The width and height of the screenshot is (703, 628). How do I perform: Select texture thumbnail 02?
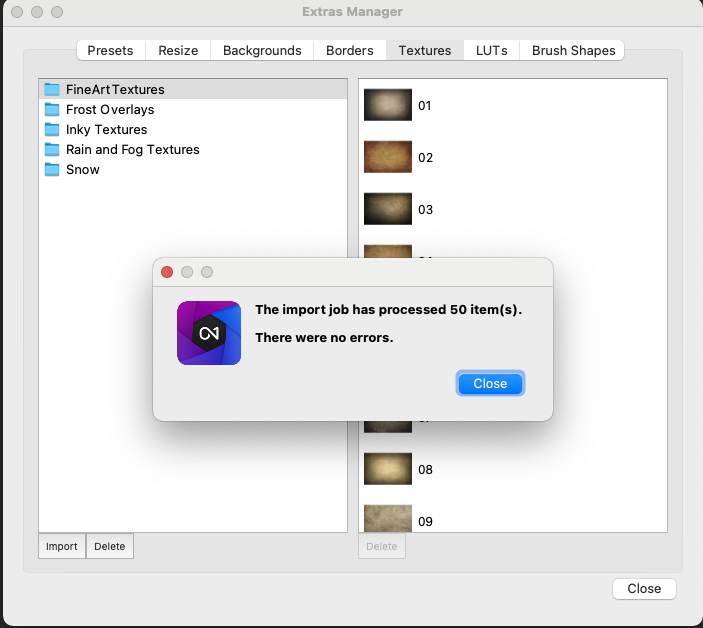(387, 157)
